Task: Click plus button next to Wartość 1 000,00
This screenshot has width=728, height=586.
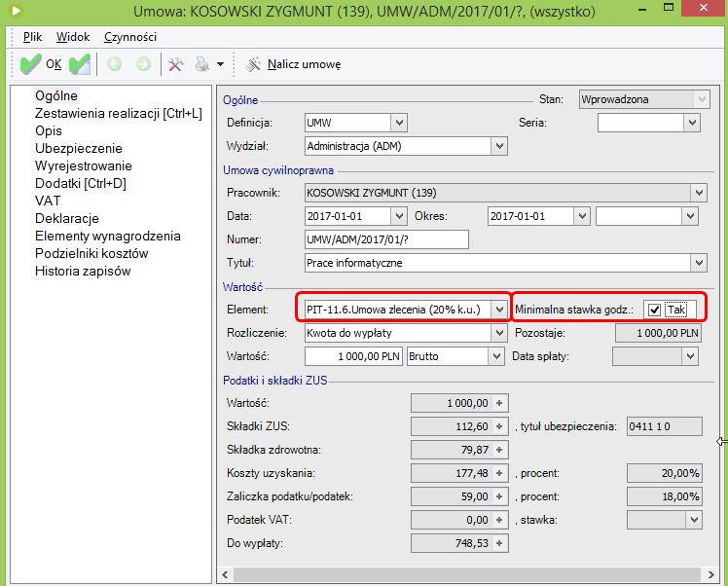Action: point(499,403)
